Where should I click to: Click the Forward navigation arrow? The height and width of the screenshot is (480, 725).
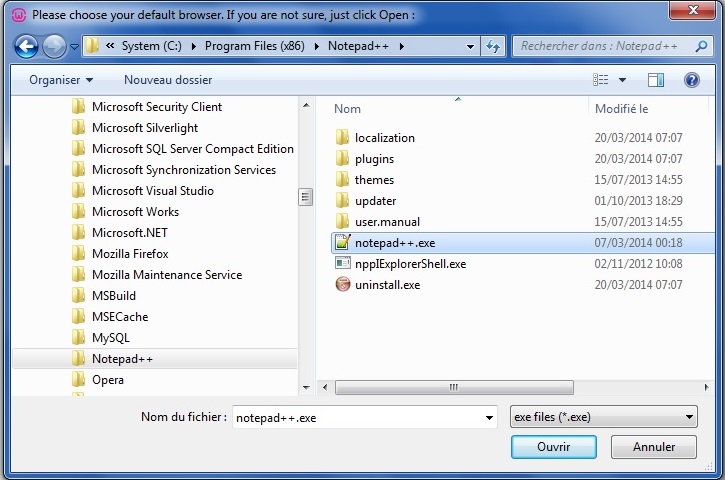(54, 46)
